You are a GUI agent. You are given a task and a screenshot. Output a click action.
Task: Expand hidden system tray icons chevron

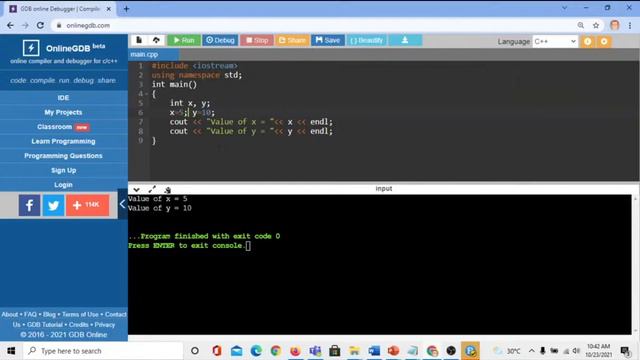(x=531, y=351)
